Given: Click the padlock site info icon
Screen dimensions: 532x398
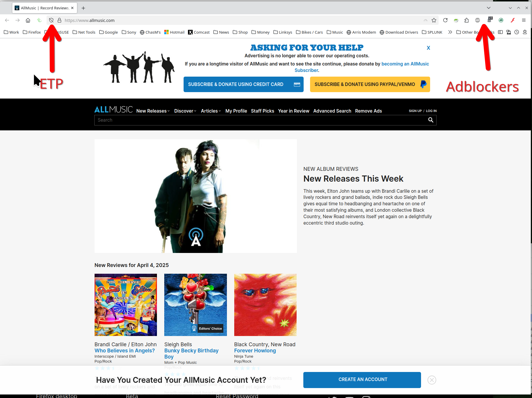Looking at the screenshot, I should coord(59,20).
